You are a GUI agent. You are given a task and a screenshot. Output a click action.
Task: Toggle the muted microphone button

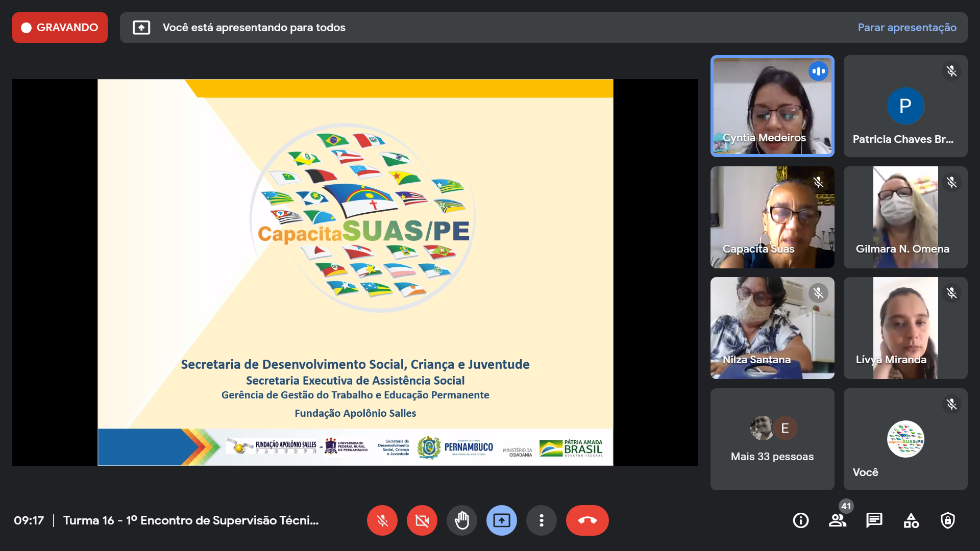(382, 520)
